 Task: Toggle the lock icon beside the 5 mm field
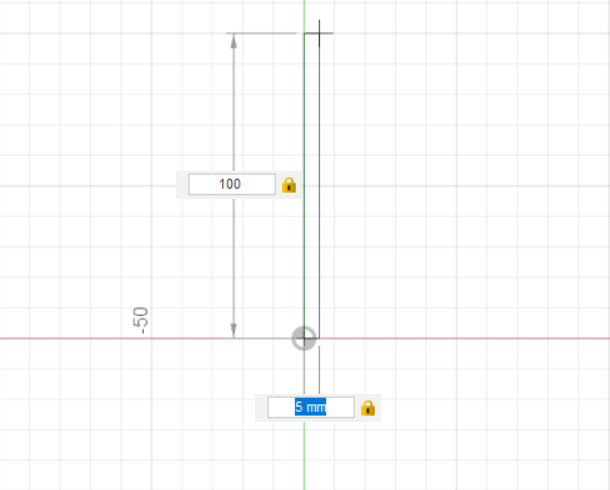pos(368,408)
